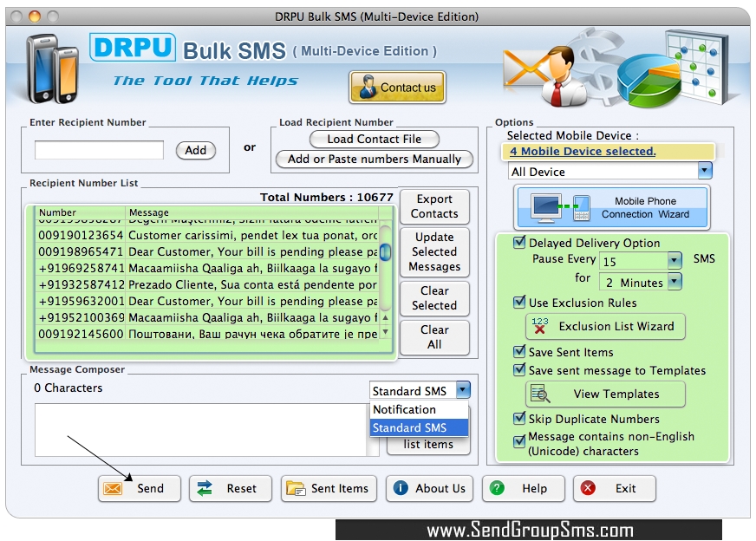
Task: Click the green-blue arrows Reset icon
Action: [205, 488]
